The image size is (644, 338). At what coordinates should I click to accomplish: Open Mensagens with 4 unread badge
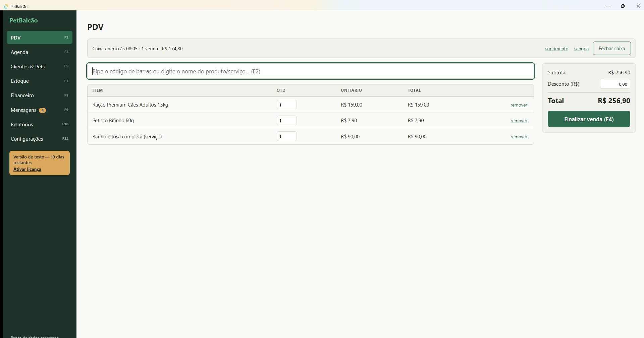click(40, 110)
